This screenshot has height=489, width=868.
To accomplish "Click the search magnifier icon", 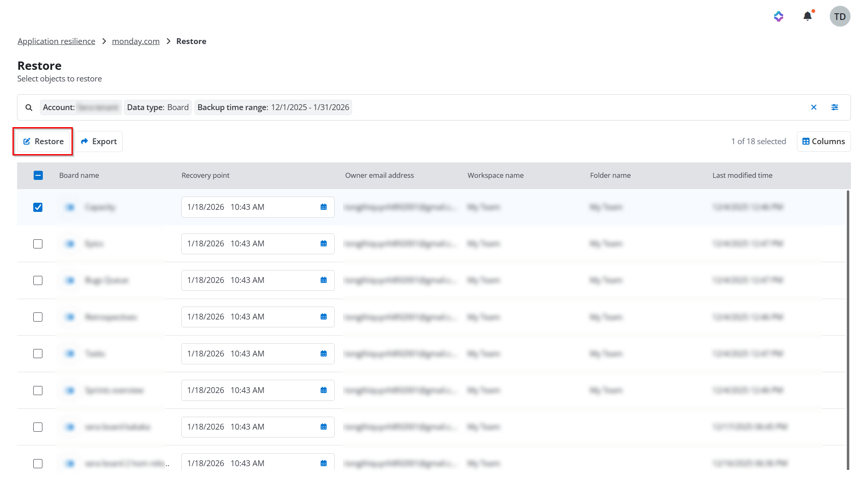I will [x=29, y=108].
